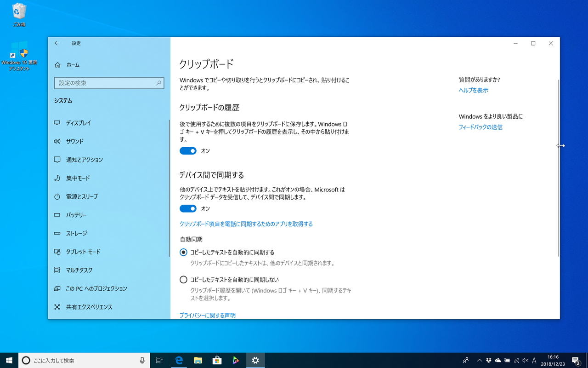Screen dimensions: 588x368
Task: Select コピーしたテキストを自動的に同期しない radio option
Action: tap(183, 279)
